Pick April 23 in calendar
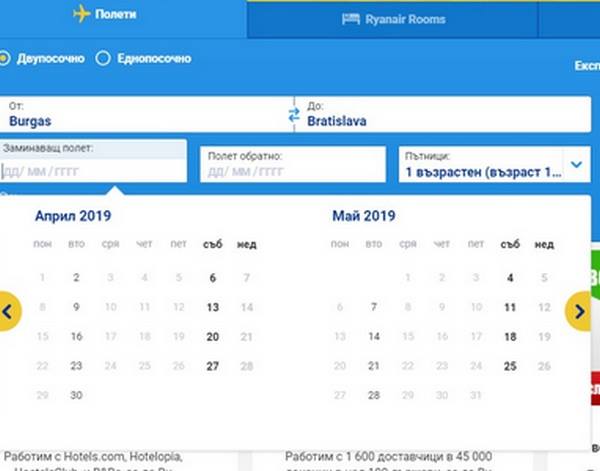Viewport: 600px width, 471px height. (76, 366)
